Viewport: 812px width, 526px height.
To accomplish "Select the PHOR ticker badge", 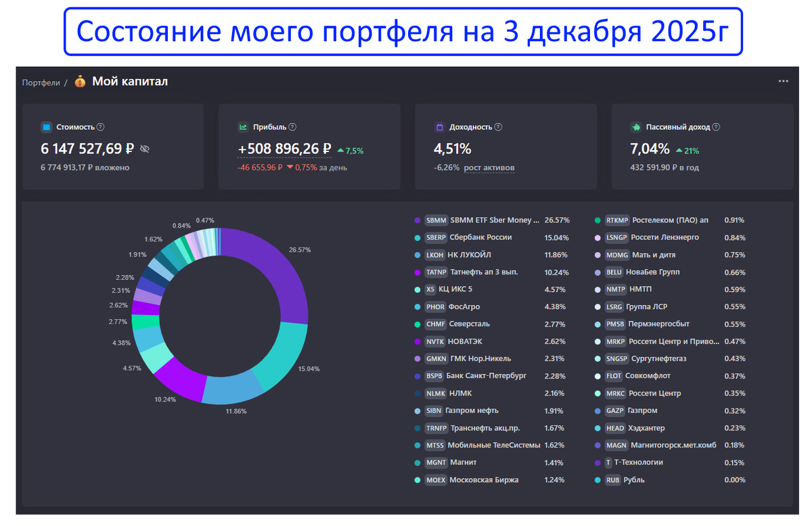I will pos(436,307).
